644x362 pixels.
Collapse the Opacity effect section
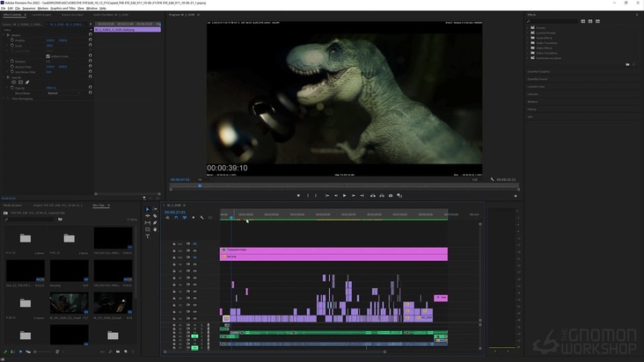click(x=4, y=77)
